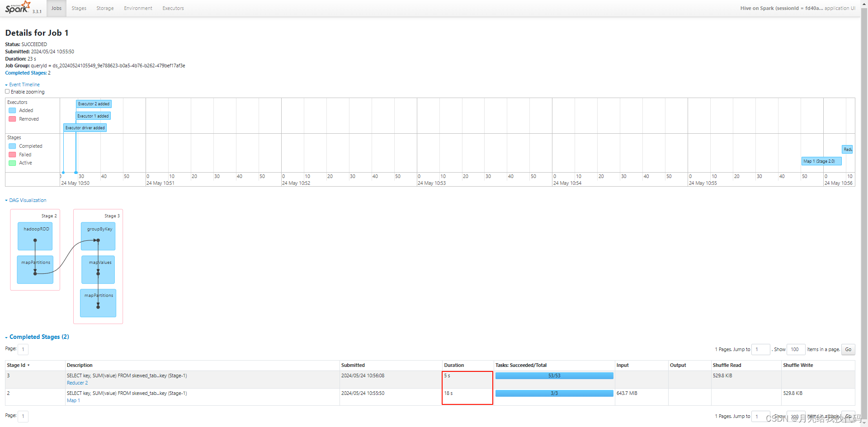
Task: Click the top 'Show items' count input
Action: click(796, 349)
